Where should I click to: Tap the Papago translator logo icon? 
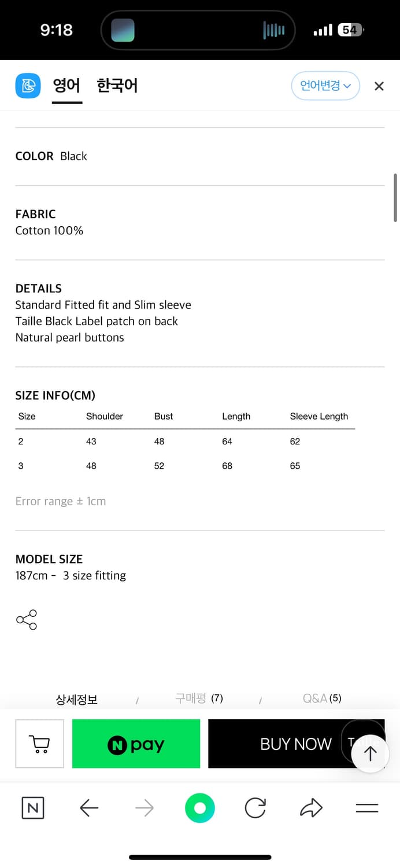(28, 86)
